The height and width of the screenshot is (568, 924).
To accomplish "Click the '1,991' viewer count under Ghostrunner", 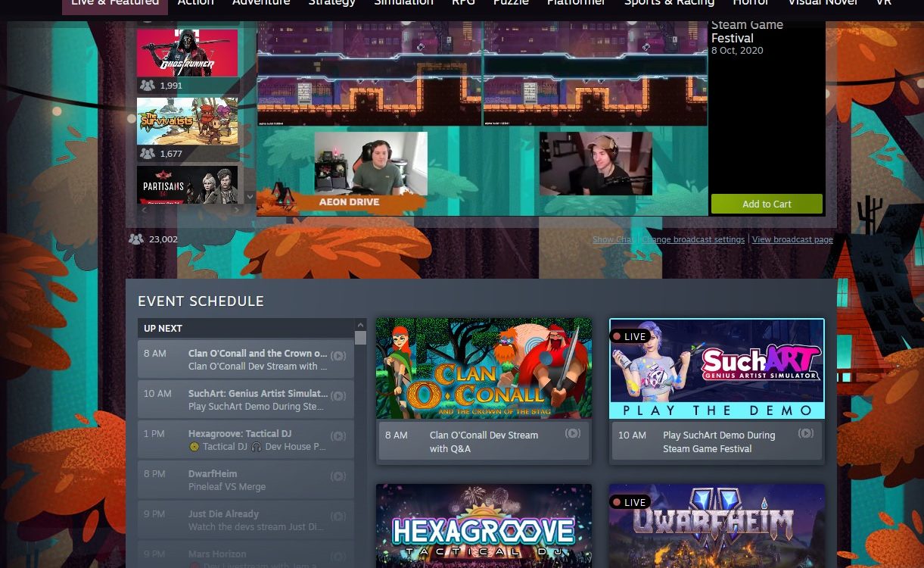I will coord(171,86).
